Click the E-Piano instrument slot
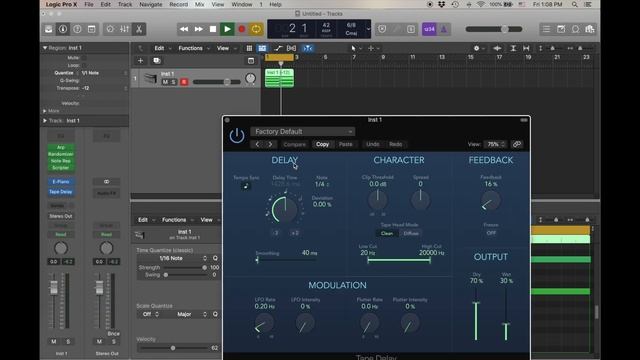This screenshot has height=360, width=640. point(61,181)
